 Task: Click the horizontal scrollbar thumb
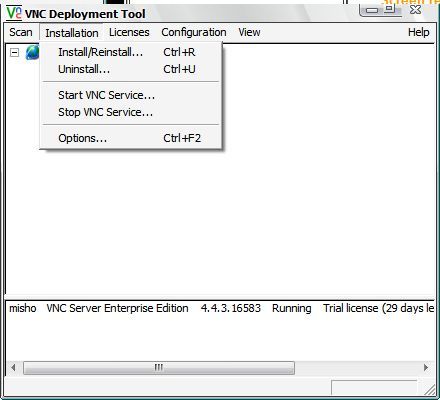point(159,368)
